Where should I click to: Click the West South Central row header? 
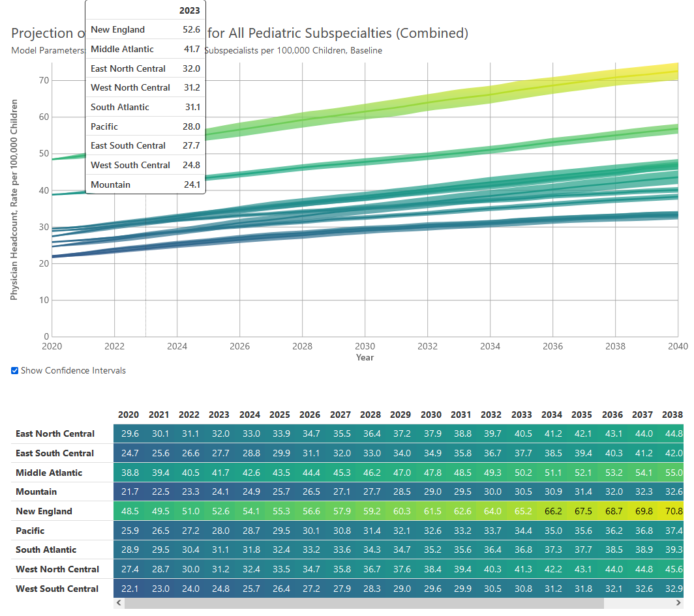point(57,589)
